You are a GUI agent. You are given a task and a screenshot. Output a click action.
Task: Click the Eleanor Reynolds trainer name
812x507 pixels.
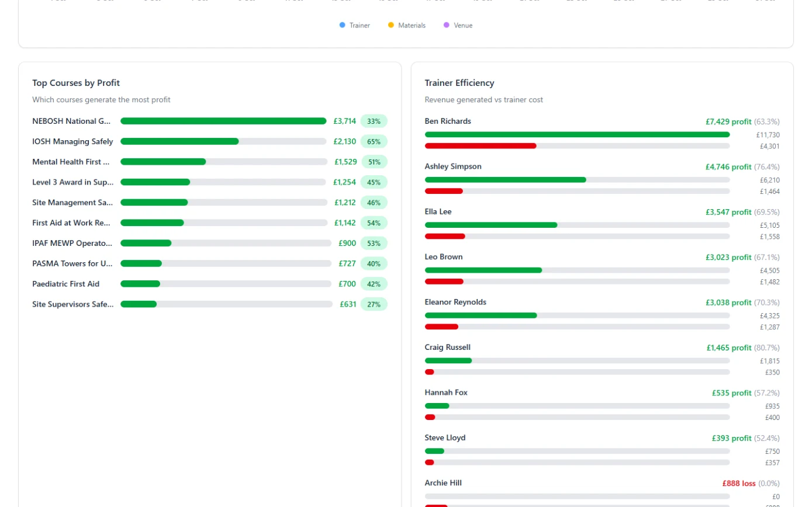(455, 302)
